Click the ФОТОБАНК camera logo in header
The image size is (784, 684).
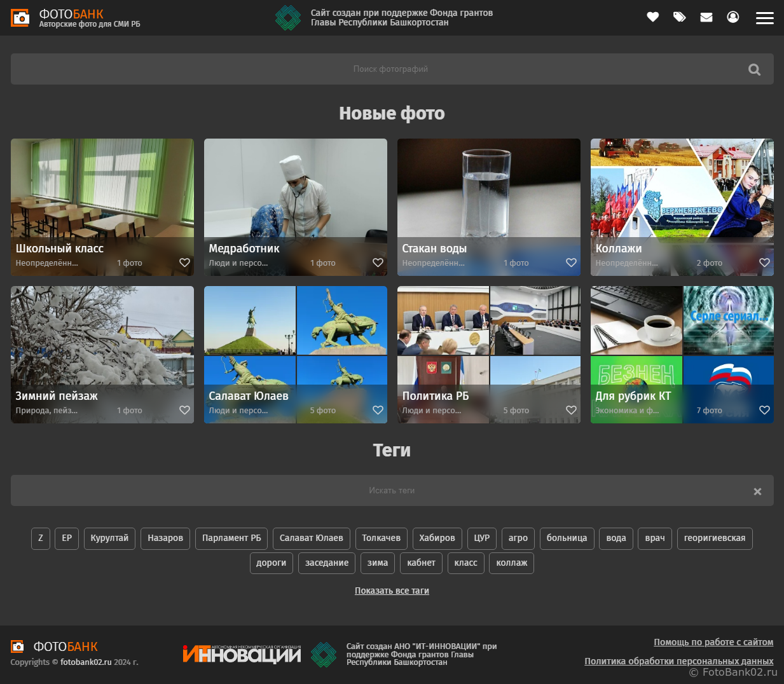[20, 18]
